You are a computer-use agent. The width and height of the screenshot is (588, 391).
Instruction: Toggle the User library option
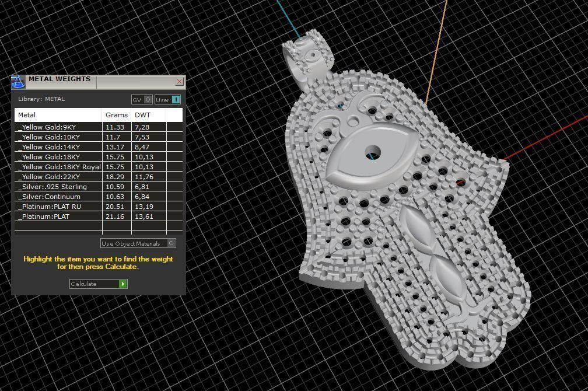click(167, 100)
